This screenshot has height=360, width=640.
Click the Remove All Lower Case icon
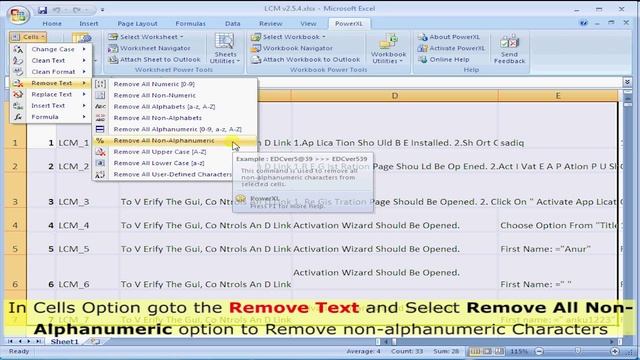coord(100,163)
